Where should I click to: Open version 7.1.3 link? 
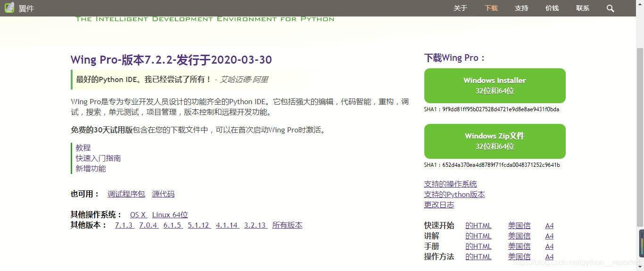[x=124, y=225]
